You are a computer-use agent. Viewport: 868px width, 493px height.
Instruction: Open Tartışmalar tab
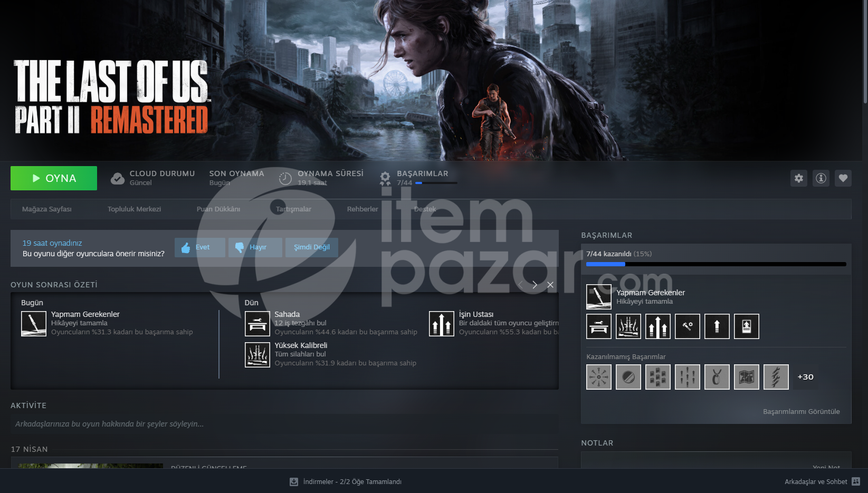[x=293, y=209]
